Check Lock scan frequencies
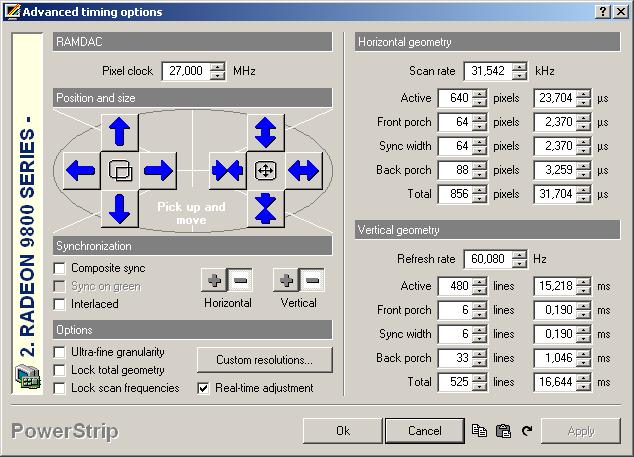This screenshot has width=634, height=457. coord(59,388)
